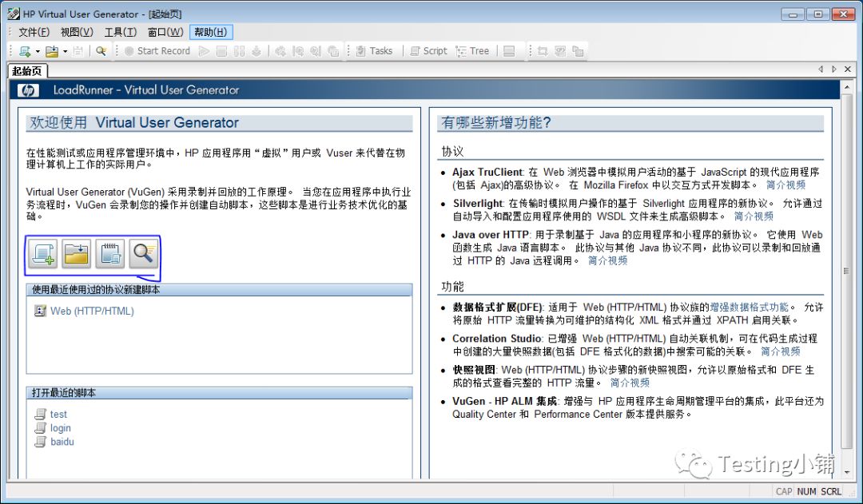Create new script with Web (HTTP/HTML) protocol
Image resolution: width=863 pixels, height=504 pixels.
tap(92, 311)
